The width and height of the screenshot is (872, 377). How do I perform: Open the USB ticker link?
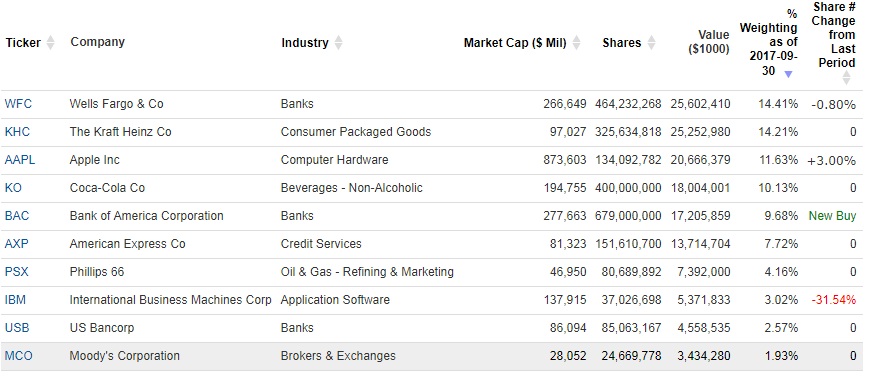[17, 328]
